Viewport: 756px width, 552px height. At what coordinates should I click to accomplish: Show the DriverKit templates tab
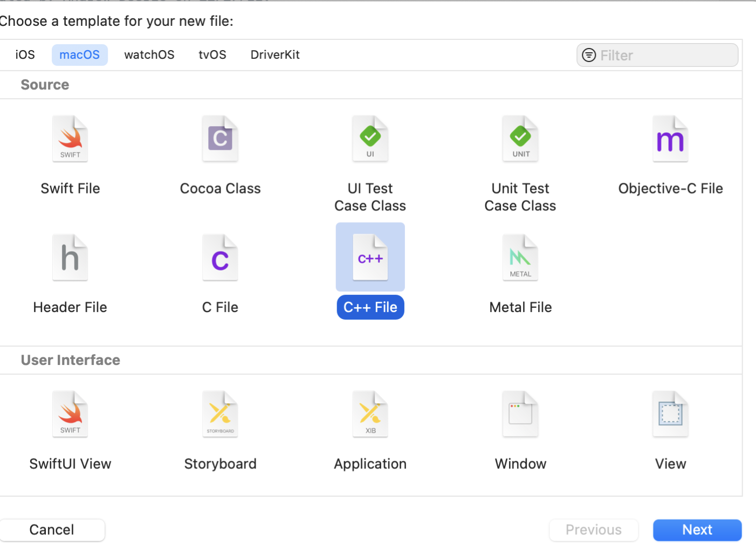coord(275,55)
